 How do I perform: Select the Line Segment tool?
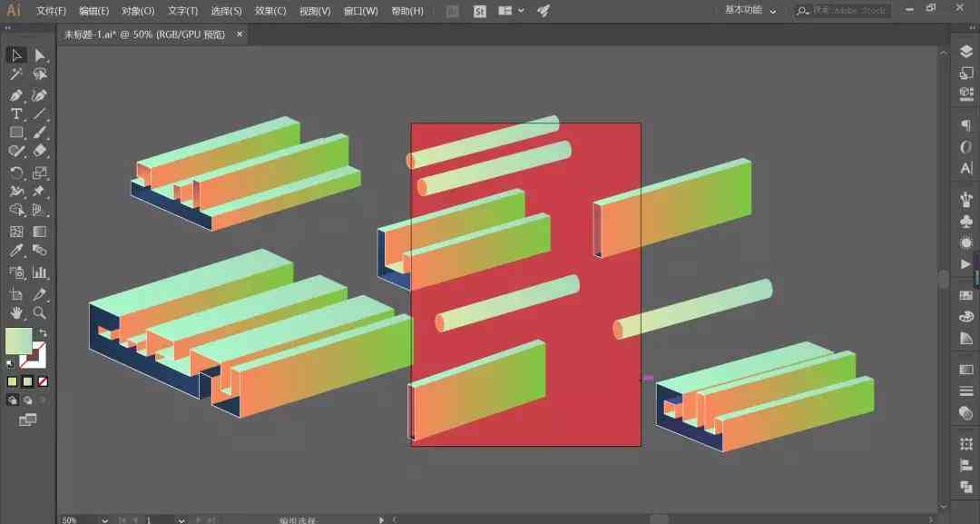pyautogui.click(x=39, y=114)
